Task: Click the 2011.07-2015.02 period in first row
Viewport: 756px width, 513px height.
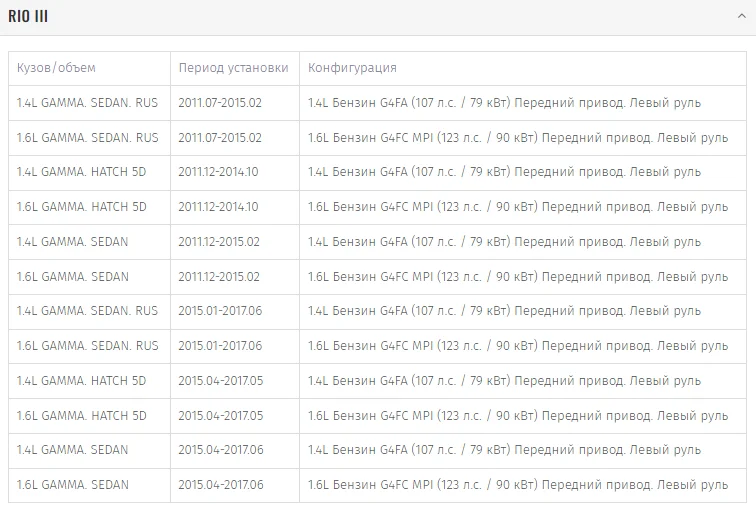Action: point(220,103)
